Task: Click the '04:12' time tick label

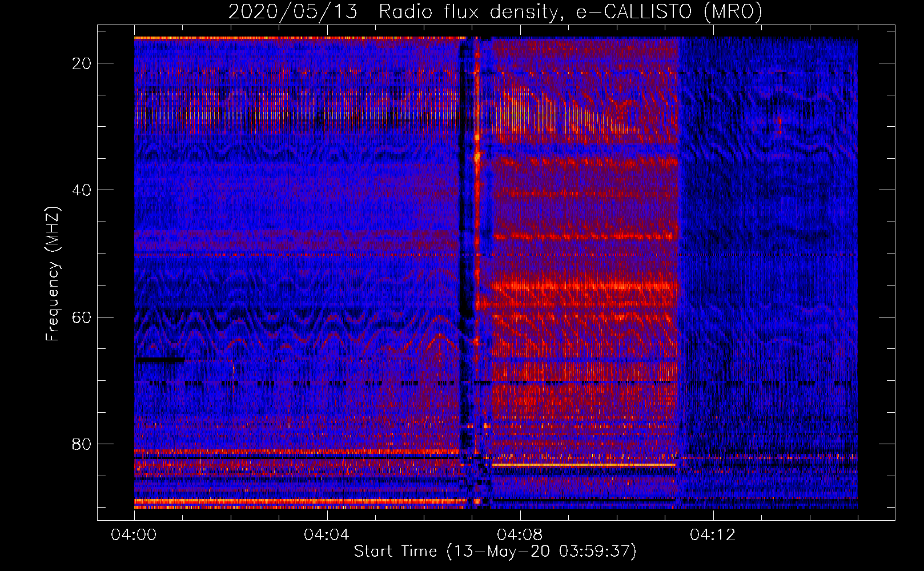Action: point(713,535)
